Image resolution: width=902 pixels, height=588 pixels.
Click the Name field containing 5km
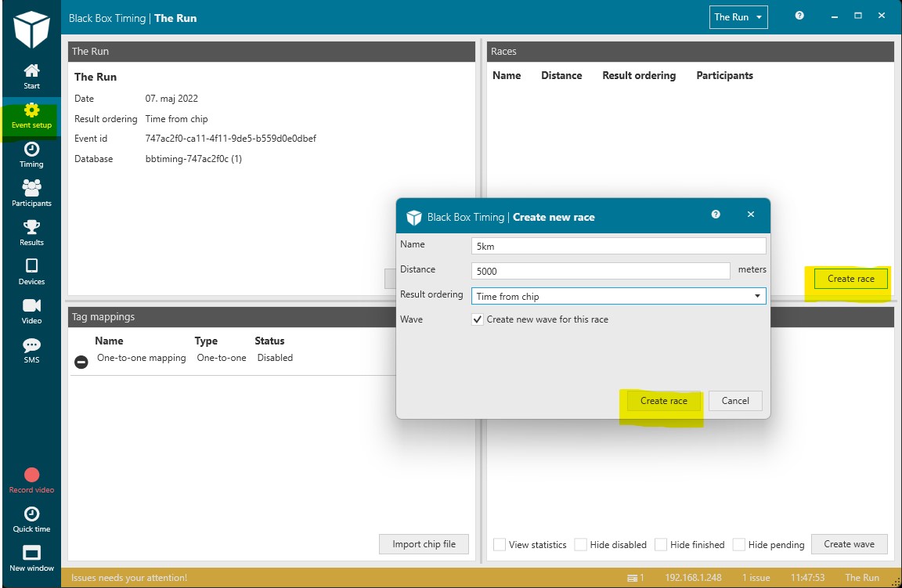pyautogui.click(x=619, y=247)
